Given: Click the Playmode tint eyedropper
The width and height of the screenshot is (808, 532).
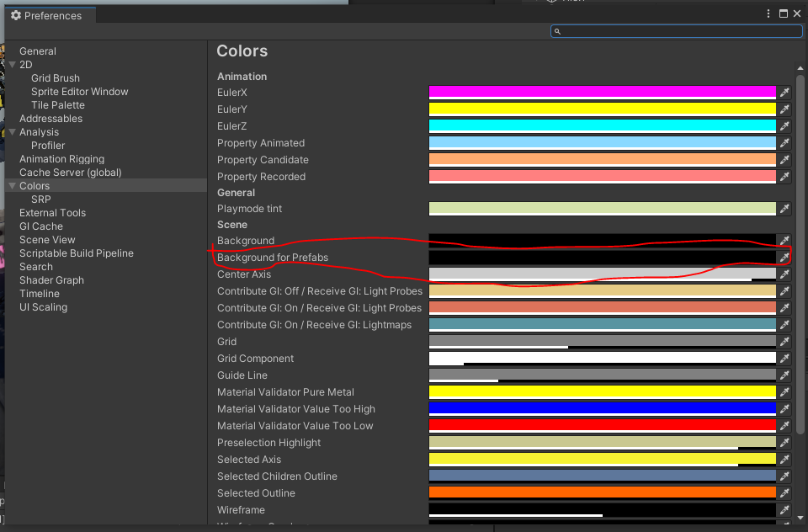Looking at the screenshot, I should tap(785, 209).
